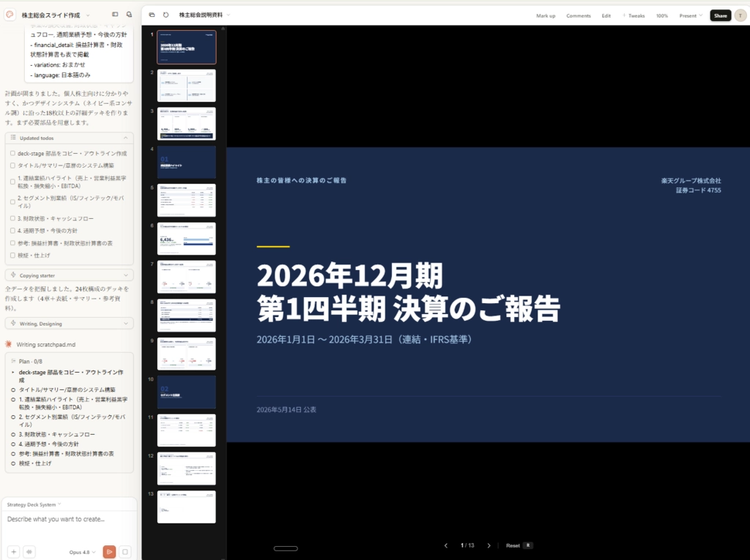Screen dimensions: 750x560
Task: Select slide 3 thumbnail
Action: click(187, 124)
